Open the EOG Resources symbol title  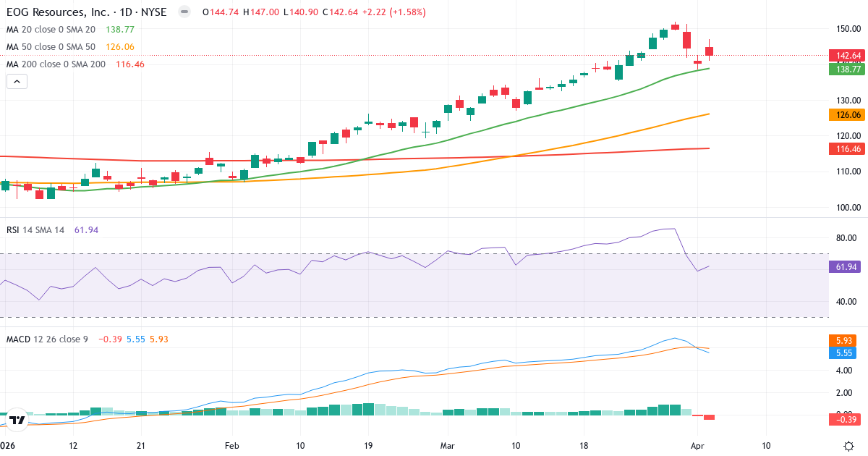pos(58,12)
